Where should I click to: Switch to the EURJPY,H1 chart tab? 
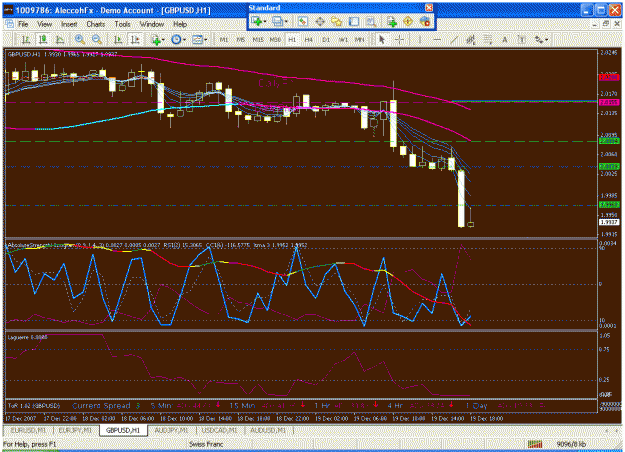(75, 430)
